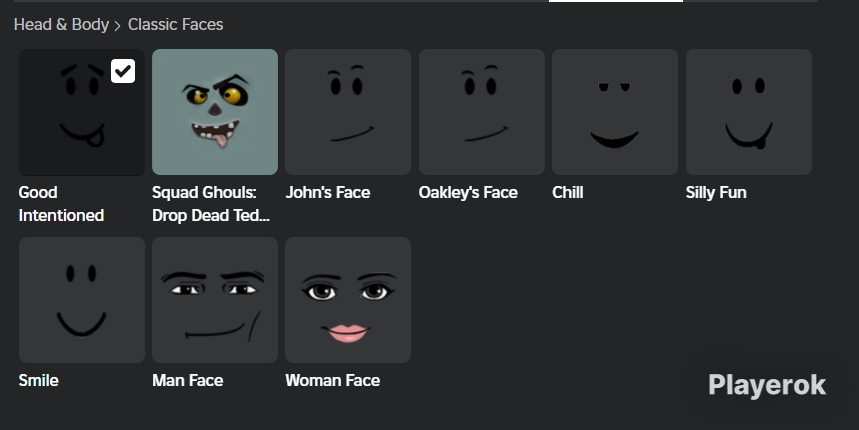Image resolution: width=859 pixels, height=430 pixels.
Task: Open Classic Faces breadcrumb link
Action: 175,25
